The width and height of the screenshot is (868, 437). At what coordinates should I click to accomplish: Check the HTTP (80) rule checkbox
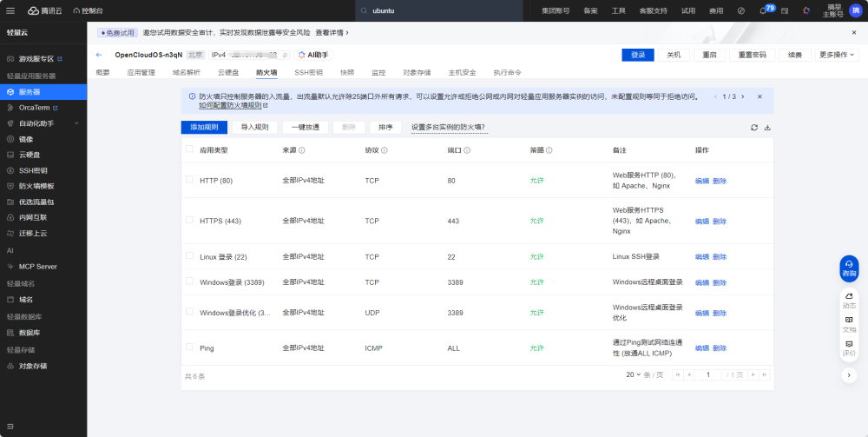(x=189, y=180)
